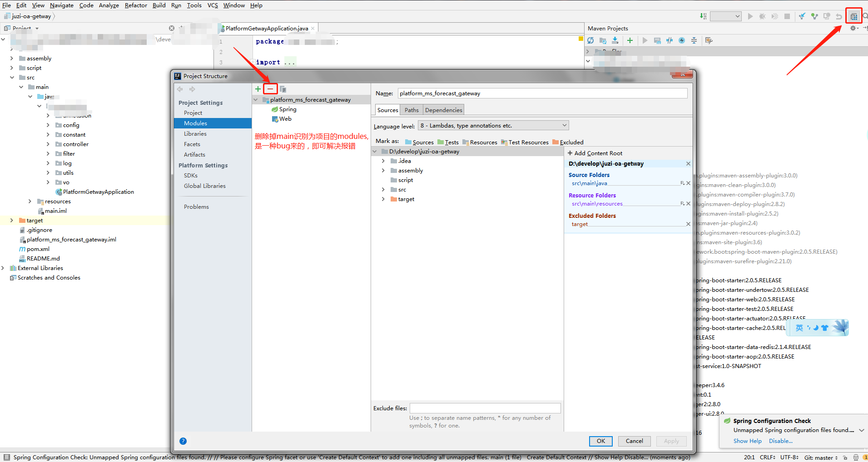Viewport: 868px width, 462px height.
Task: Click Download Sources icon in Maven panel
Action: click(x=615, y=40)
